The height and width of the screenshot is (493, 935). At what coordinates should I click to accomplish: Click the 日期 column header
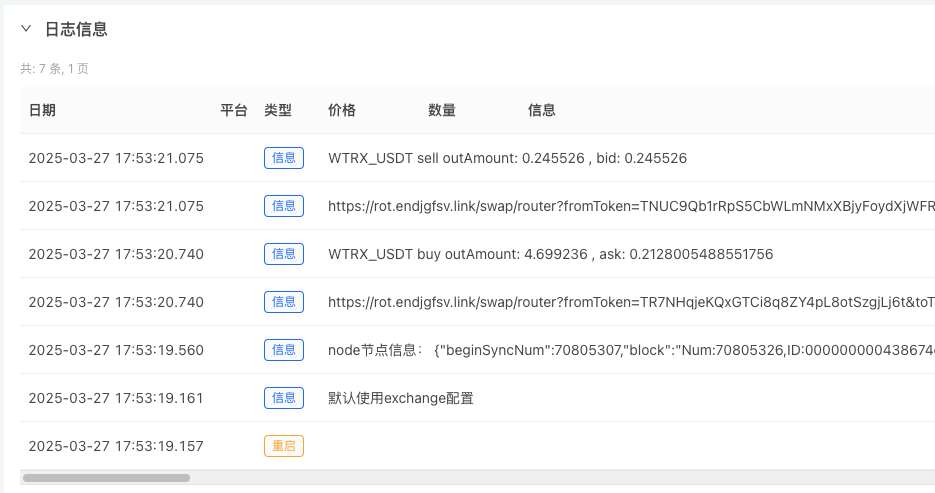click(x=42, y=110)
